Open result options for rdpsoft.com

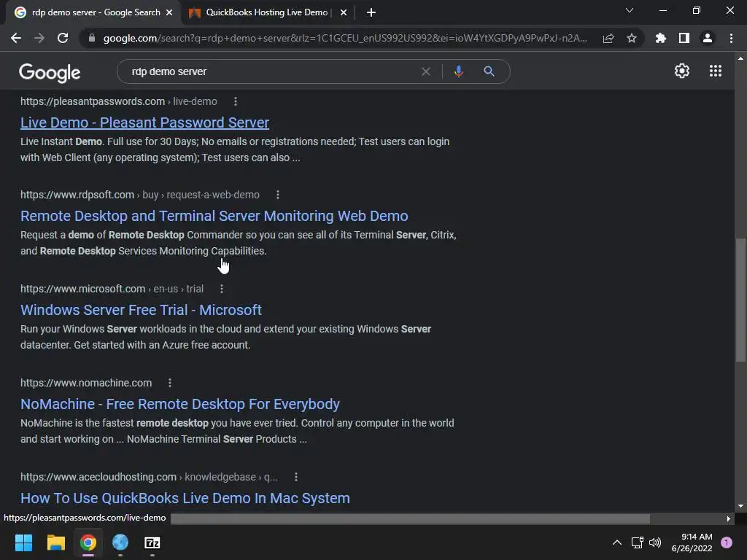[278, 195]
